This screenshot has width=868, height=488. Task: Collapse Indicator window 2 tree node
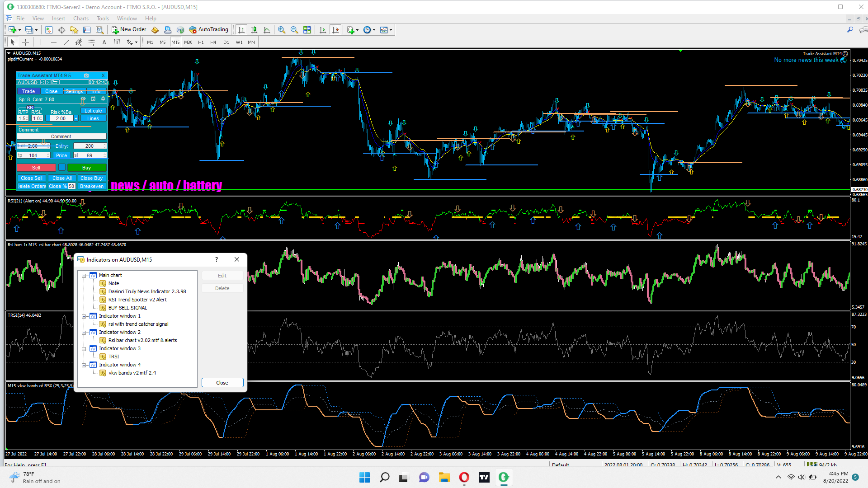[84, 333]
